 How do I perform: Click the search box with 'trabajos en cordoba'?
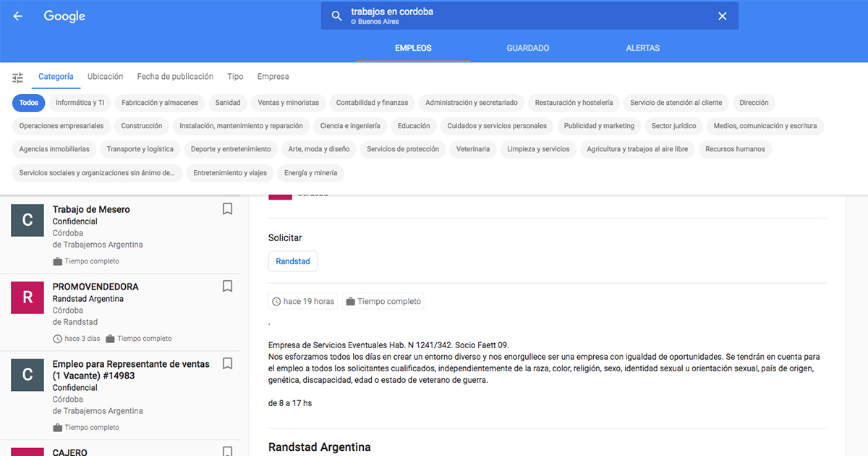click(x=529, y=16)
